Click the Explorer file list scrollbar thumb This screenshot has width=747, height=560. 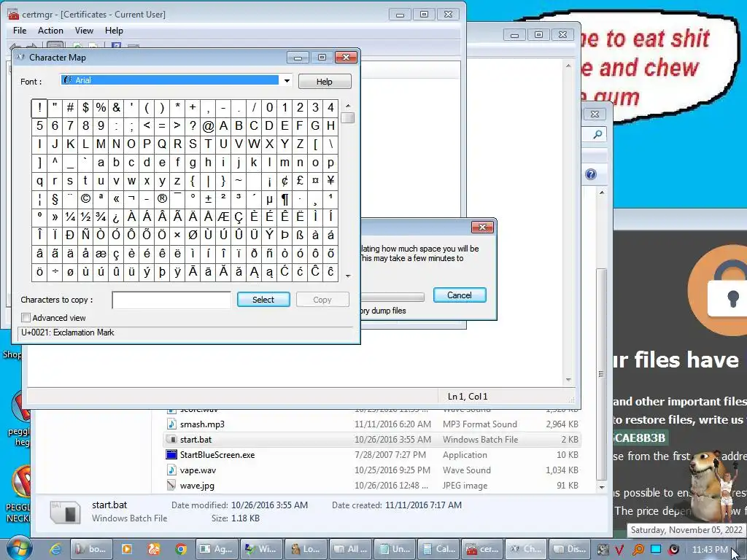pyautogui.click(x=602, y=374)
